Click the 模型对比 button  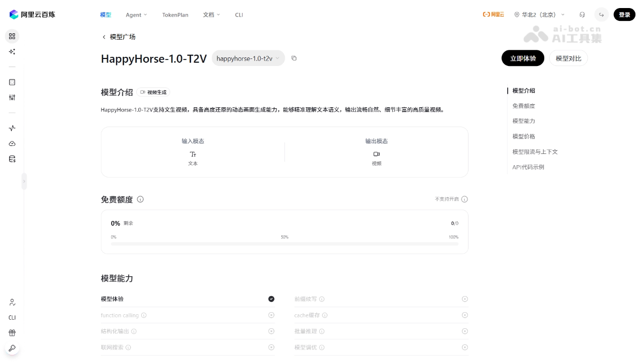click(568, 58)
